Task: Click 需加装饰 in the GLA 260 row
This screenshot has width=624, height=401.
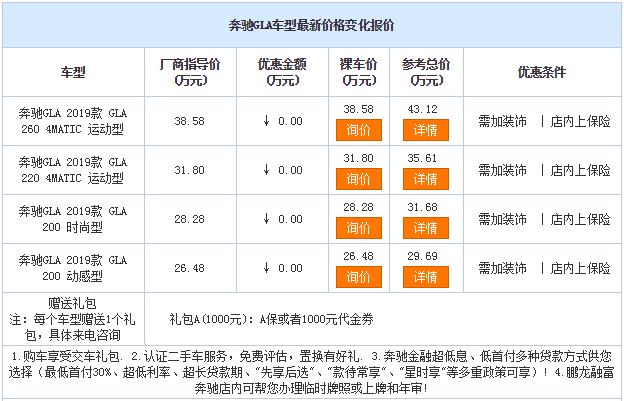Action: (502, 121)
